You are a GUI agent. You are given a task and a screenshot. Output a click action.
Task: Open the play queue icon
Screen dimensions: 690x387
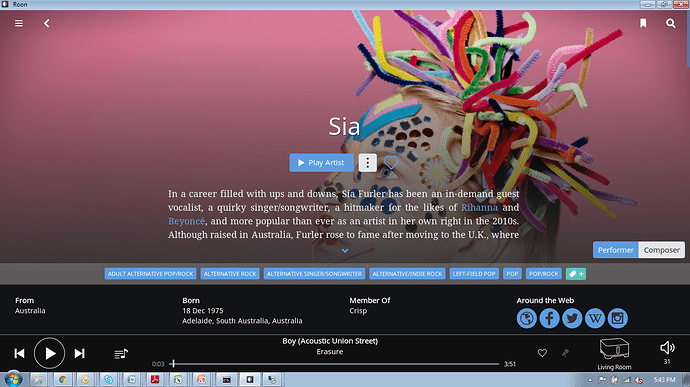[121, 354]
